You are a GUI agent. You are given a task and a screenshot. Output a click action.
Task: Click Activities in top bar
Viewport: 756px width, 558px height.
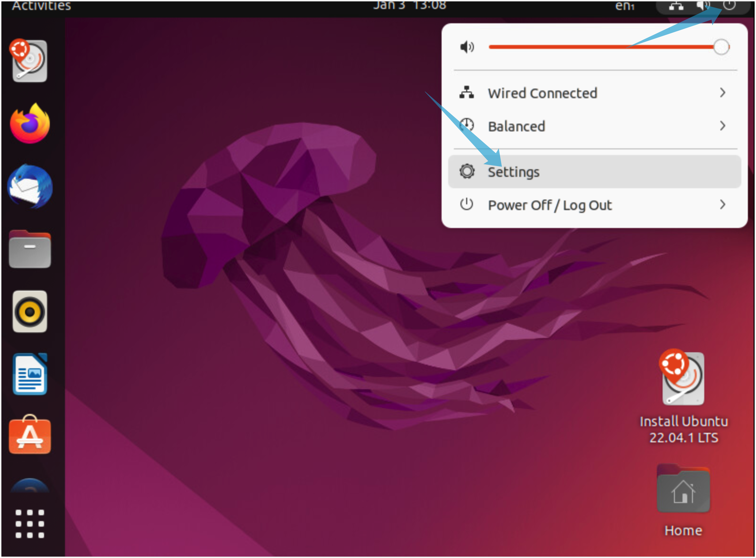pyautogui.click(x=41, y=6)
